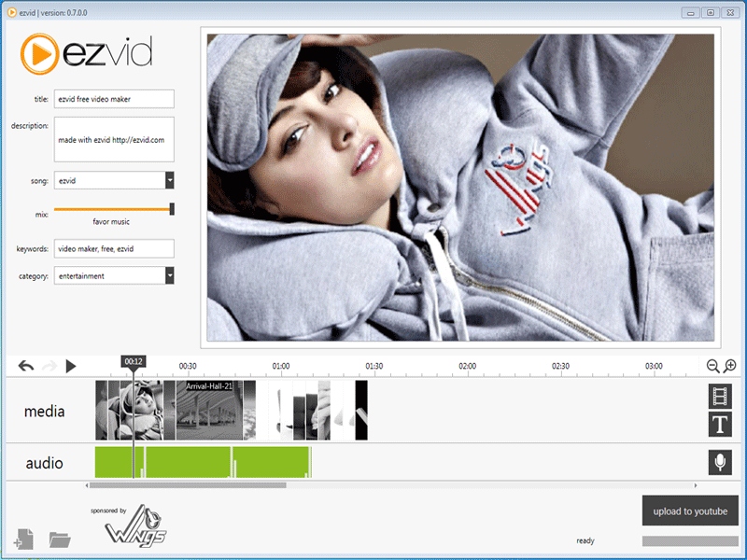Zoom out the timeline with the minus magnifier

click(x=712, y=367)
